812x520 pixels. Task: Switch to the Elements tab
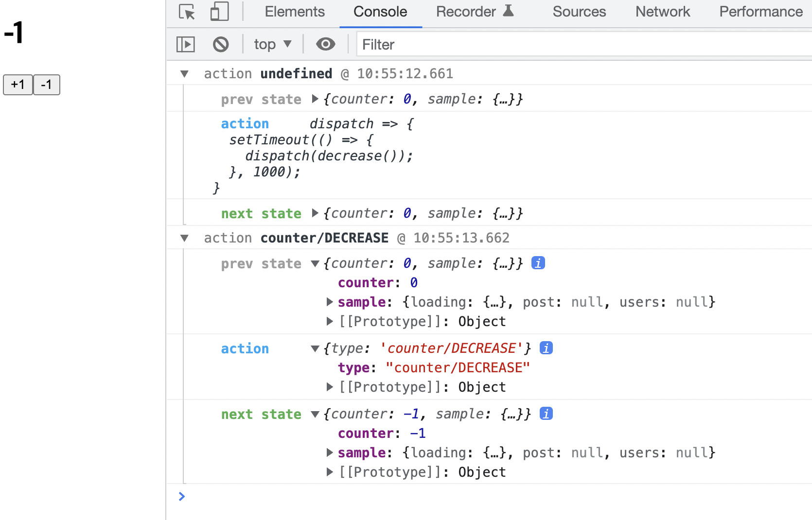pos(295,12)
